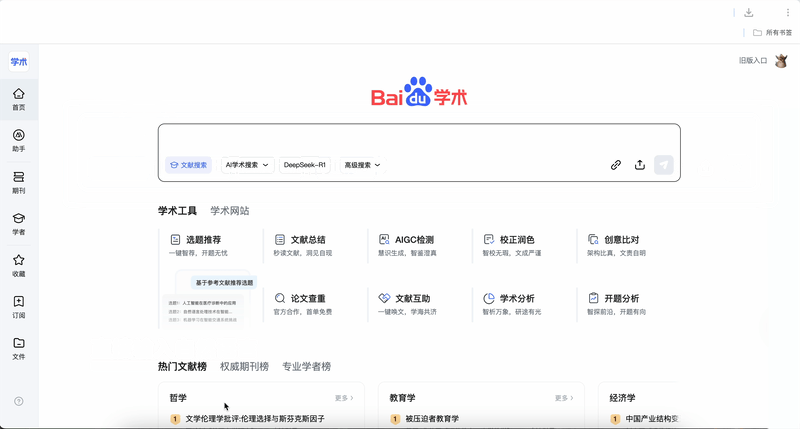The height and width of the screenshot is (429, 800).
Task: Switch to the 学术网站 tab
Action: click(x=229, y=211)
